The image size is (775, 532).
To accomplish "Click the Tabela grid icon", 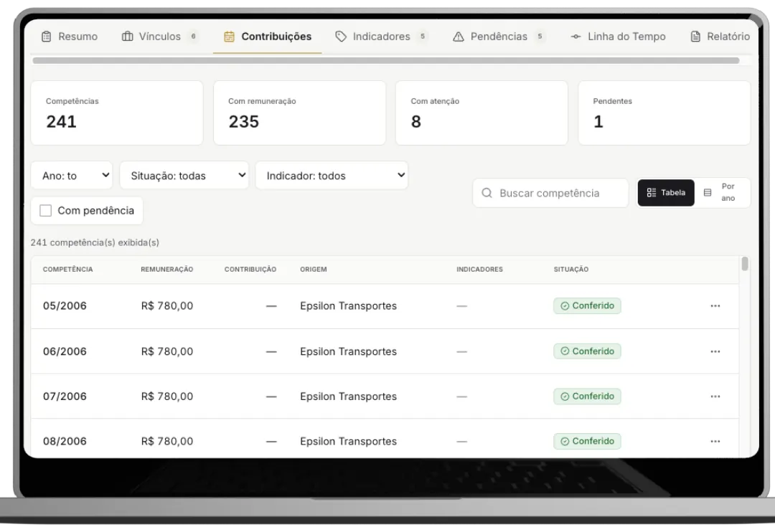I will [652, 193].
